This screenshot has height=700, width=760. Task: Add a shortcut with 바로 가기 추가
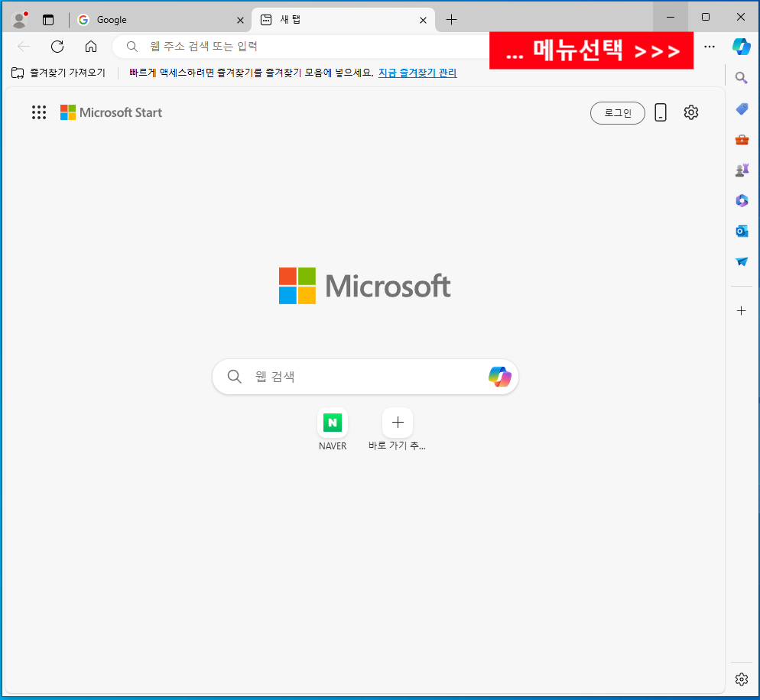pyautogui.click(x=398, y=429)
